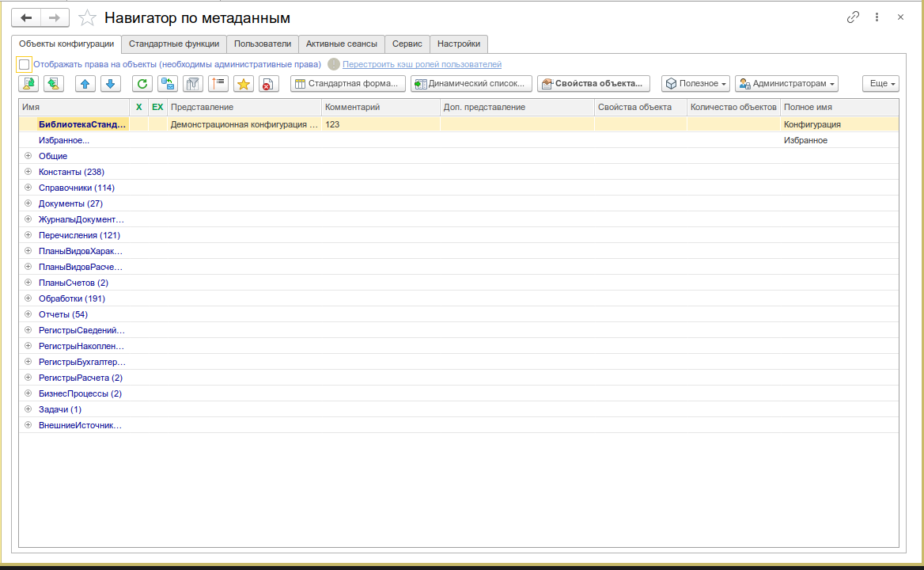This screenshot has width=924, height=570.
Task: Expand the Обработки (191) node
Action: click(28, 298)
